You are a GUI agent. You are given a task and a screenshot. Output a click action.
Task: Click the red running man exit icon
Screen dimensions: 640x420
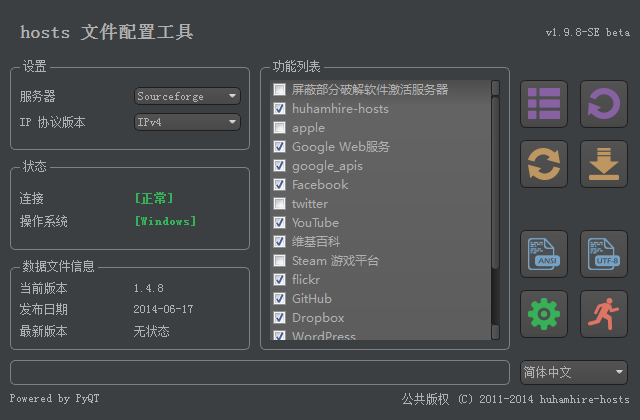(x=604, y=314)
